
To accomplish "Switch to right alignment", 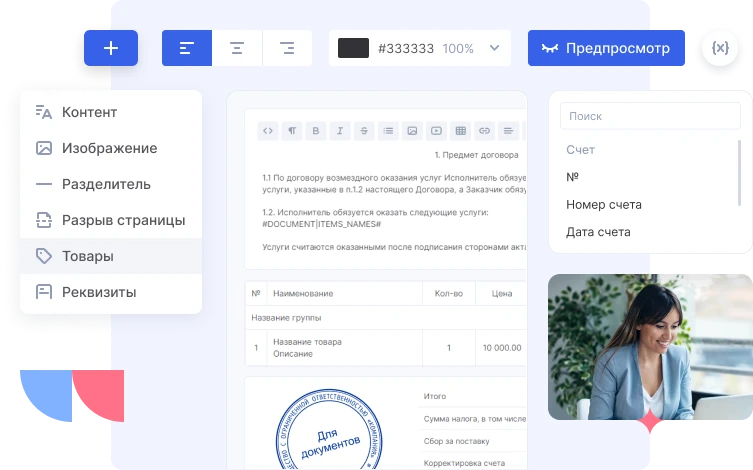I will [x=287, y=48].
